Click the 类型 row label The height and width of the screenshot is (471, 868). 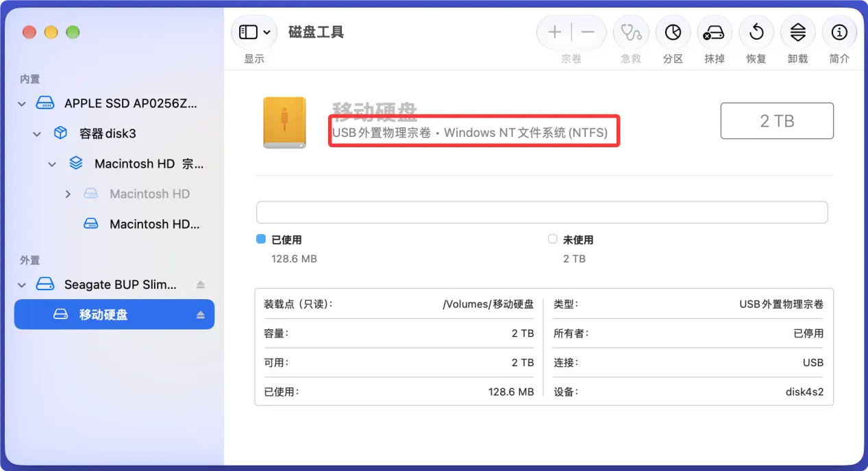tap(566, 304)
